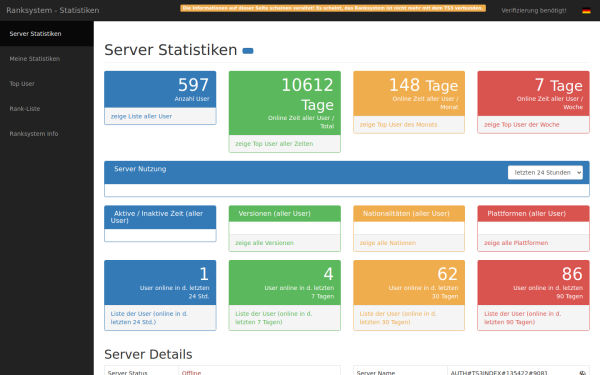
Task: Open the German flag language selector
Action: click(x=586, y=11)
